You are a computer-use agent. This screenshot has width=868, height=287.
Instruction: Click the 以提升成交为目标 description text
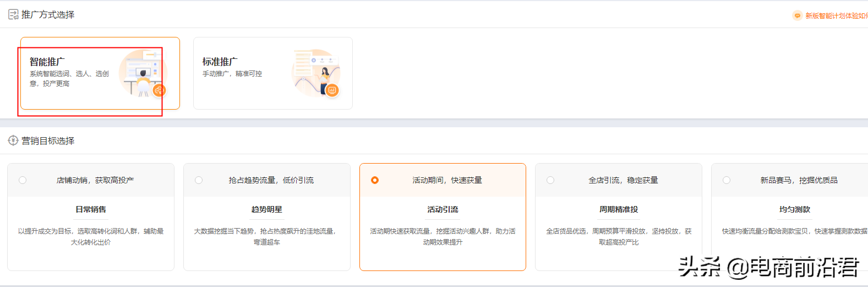[91, 236]
